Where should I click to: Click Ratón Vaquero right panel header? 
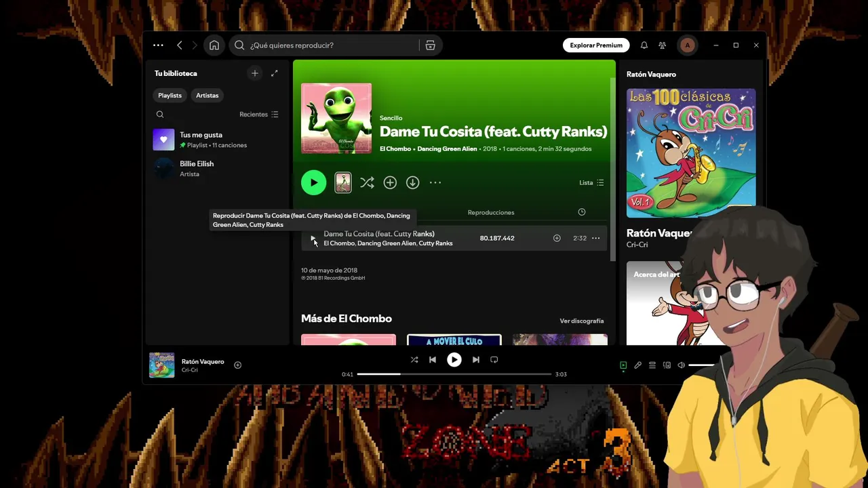tap(651, 74)
